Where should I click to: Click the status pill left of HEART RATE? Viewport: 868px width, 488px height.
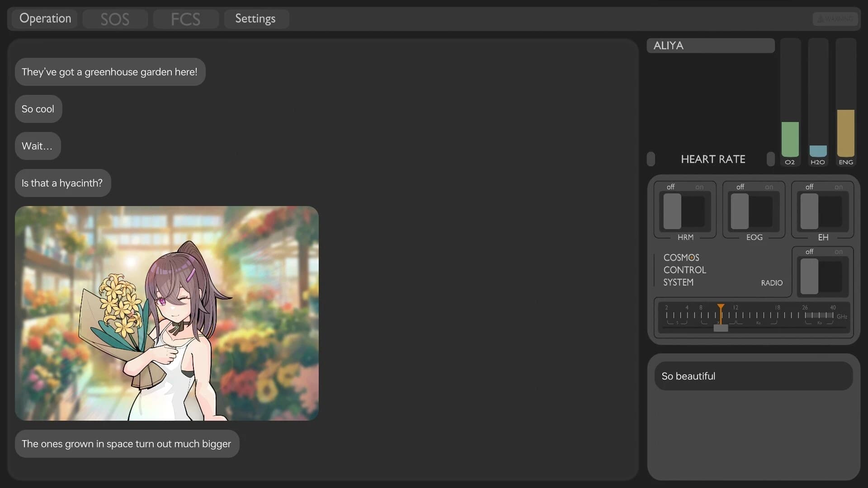(651, 159)
